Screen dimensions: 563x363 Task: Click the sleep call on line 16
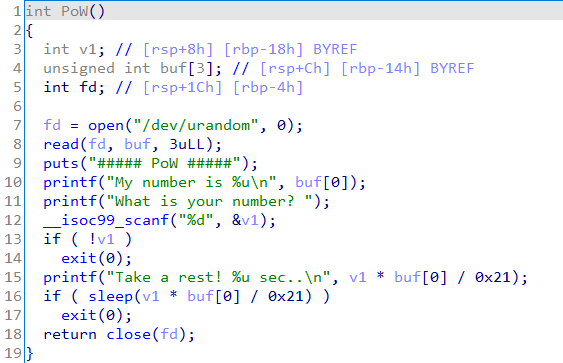pos(111,297)
